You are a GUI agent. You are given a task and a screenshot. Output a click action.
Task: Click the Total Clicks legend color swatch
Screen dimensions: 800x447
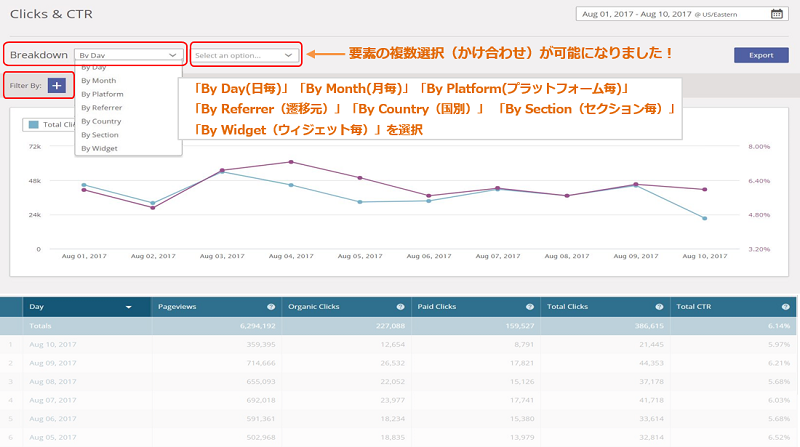(x=33, y=125)
